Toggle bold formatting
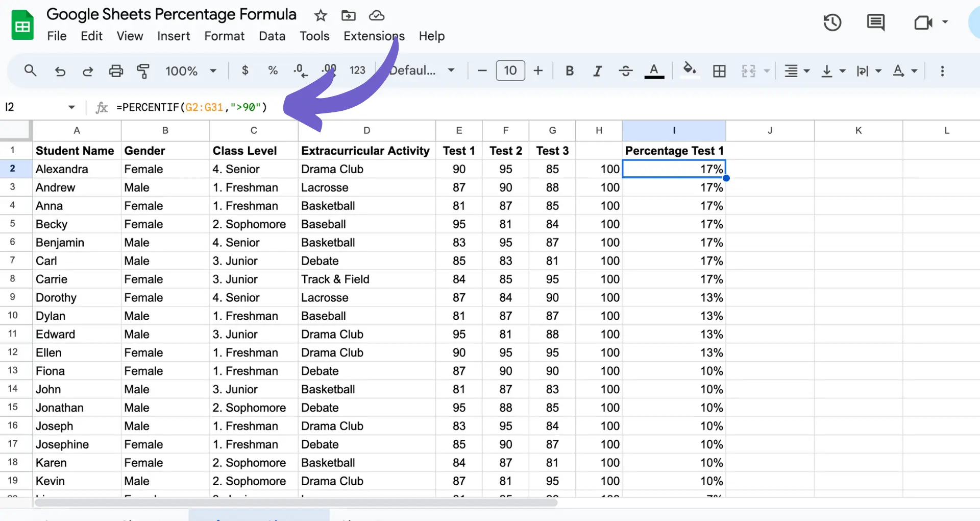The image size is (980, 521). click(x=570, y=71)
